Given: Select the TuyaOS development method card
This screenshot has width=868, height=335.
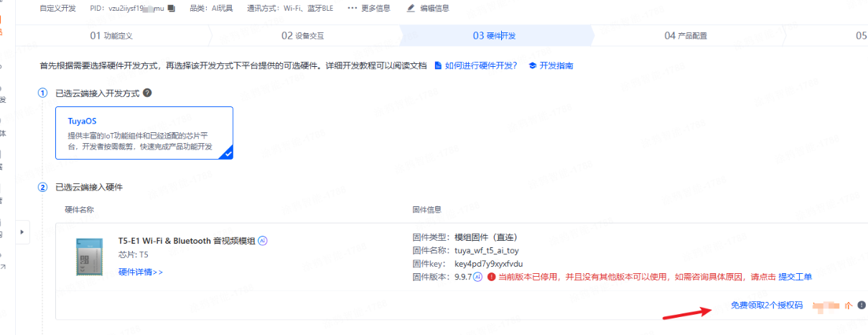Looking at the screenshot, I should (x=144, y=133).
